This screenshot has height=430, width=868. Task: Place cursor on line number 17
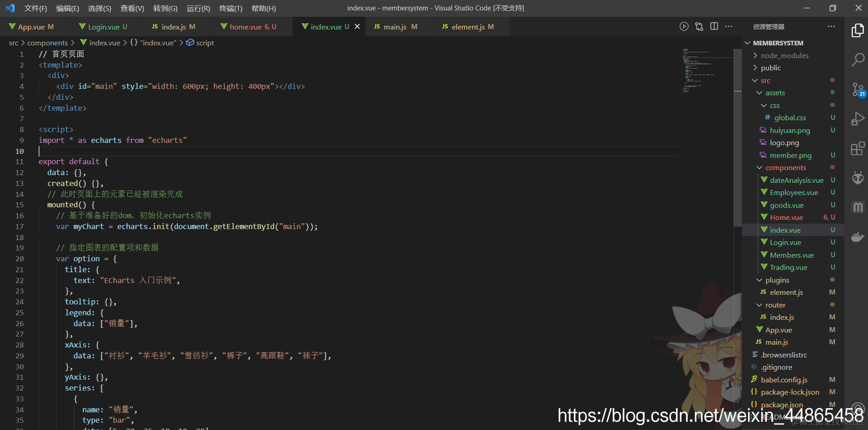point(20,226)
